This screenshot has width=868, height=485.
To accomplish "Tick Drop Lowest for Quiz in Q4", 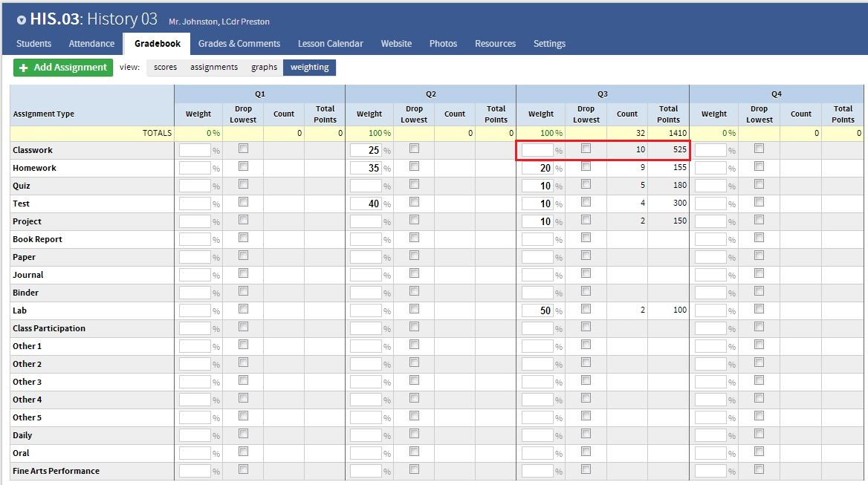I will point(759,184).
